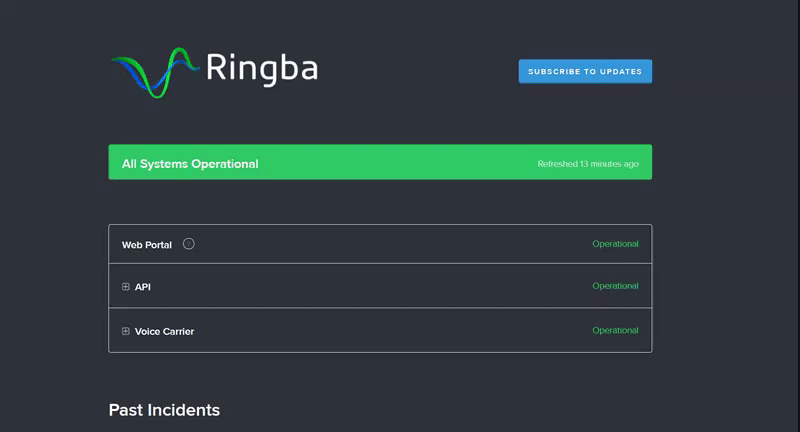
Task: Expand the API component group
Action: point(126,287)
